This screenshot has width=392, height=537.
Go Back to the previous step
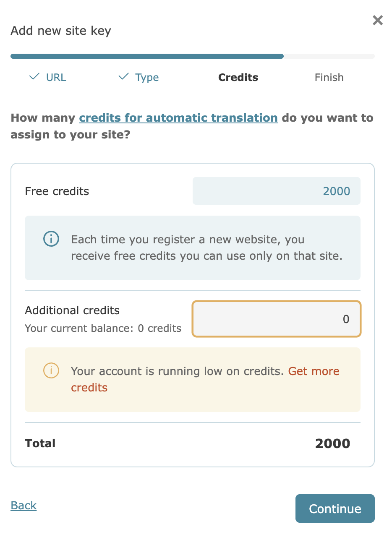[24, 506]
